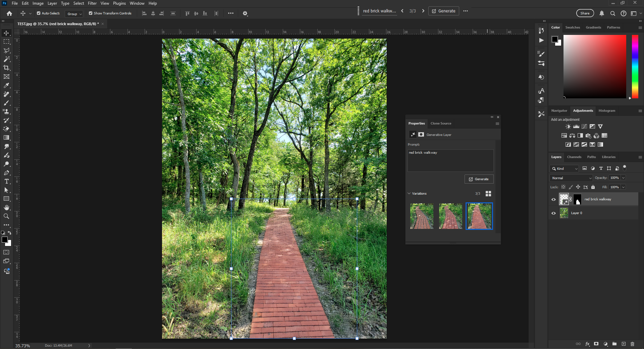Screen dimensions: 644x349
Task: Create a new layer with the plus icon
Action: pyautogui.click(x=624, y=344)
